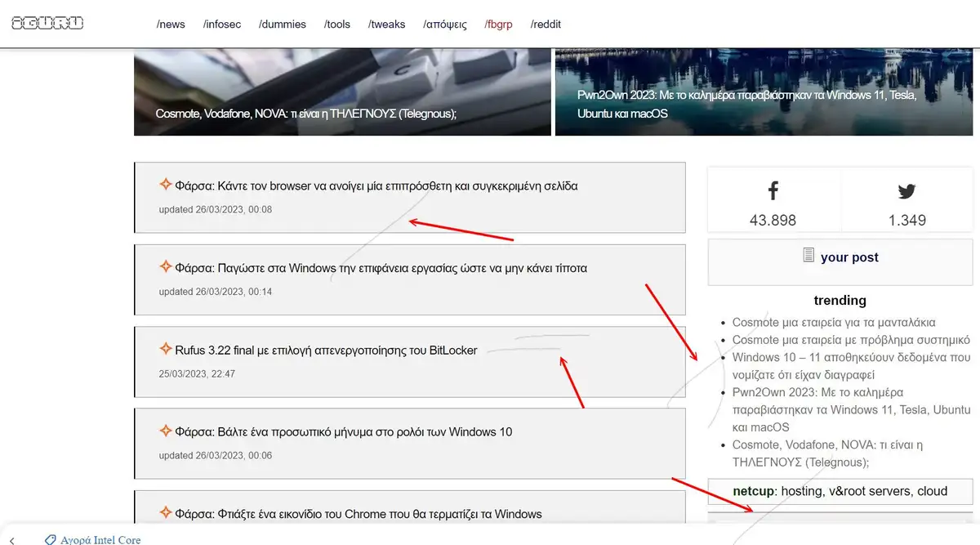
Task: Open the Φάρσα browser επιπρόσθετη σελίδα article
Action: (x=376, y=186)
